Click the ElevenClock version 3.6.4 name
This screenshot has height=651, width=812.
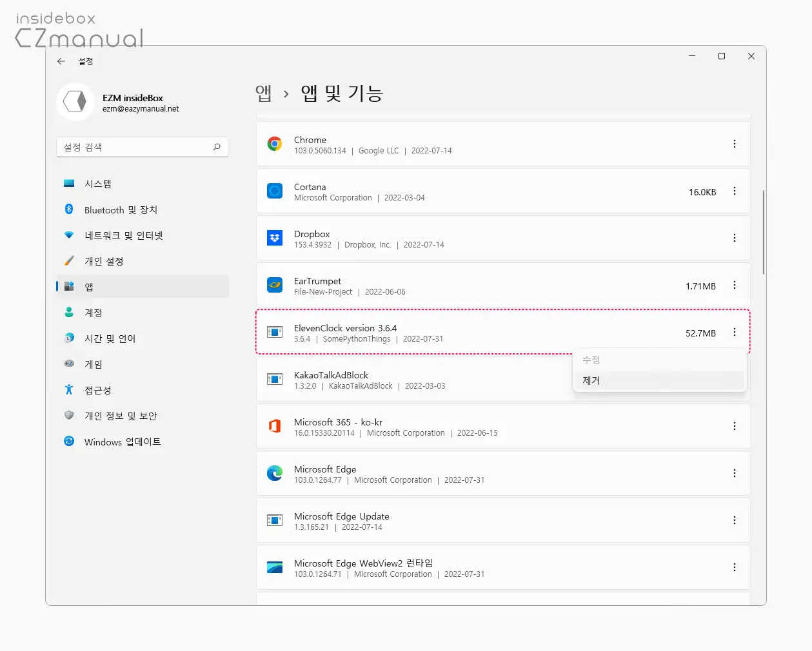pyautogui.click(x=345, y=328)
